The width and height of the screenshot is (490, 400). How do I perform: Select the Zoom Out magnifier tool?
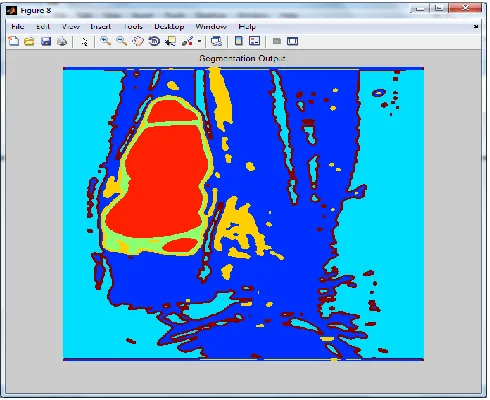[121, 41]
